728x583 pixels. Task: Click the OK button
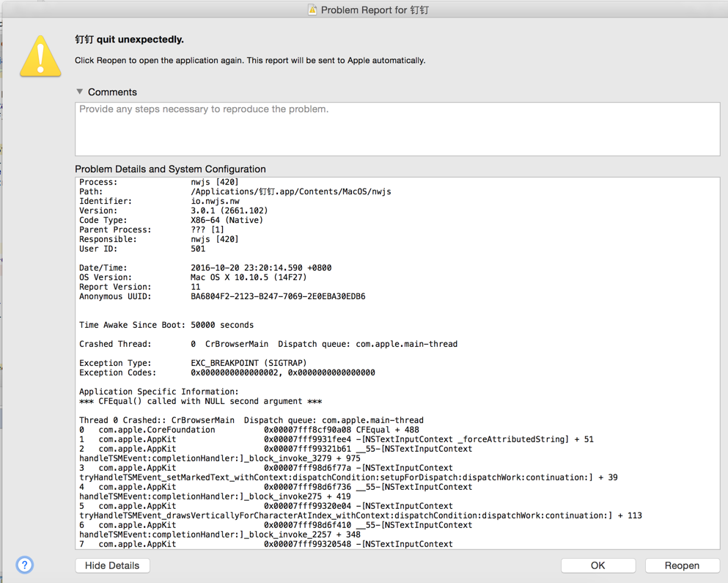click(598, 565)
